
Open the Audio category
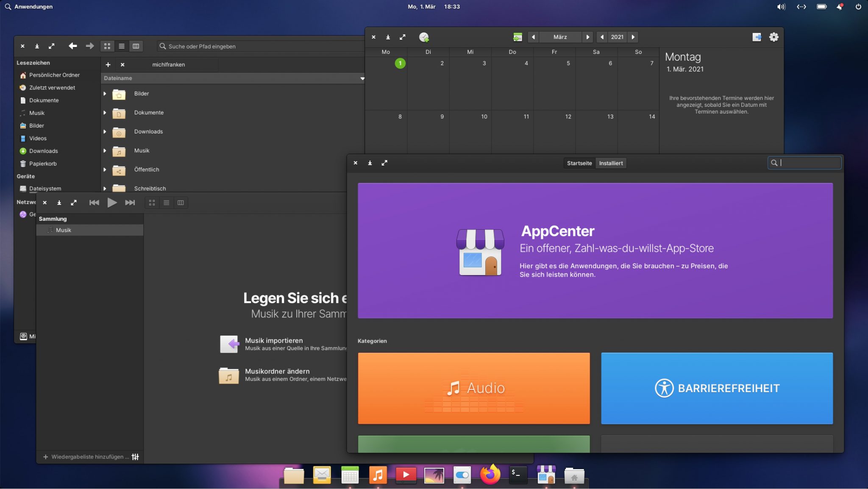point(474,388)
